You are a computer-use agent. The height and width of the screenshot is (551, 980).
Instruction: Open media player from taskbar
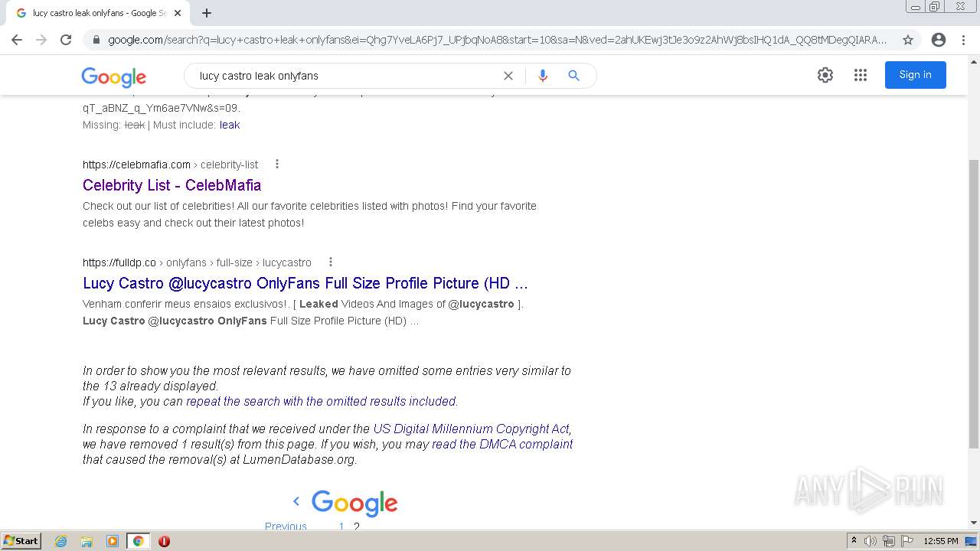pyautogui.click(x=113, y=541)
